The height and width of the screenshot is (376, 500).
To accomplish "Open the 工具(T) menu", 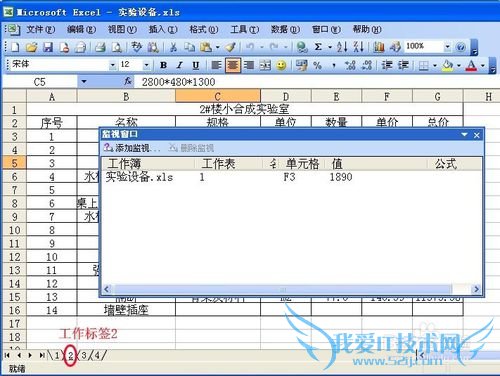I will [245, 29].
